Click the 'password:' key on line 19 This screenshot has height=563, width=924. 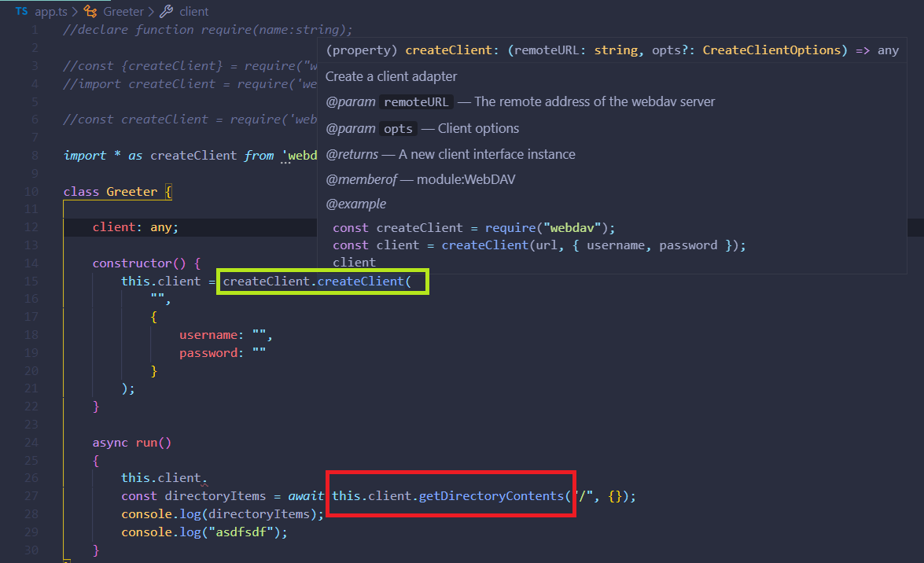point(212,352)
